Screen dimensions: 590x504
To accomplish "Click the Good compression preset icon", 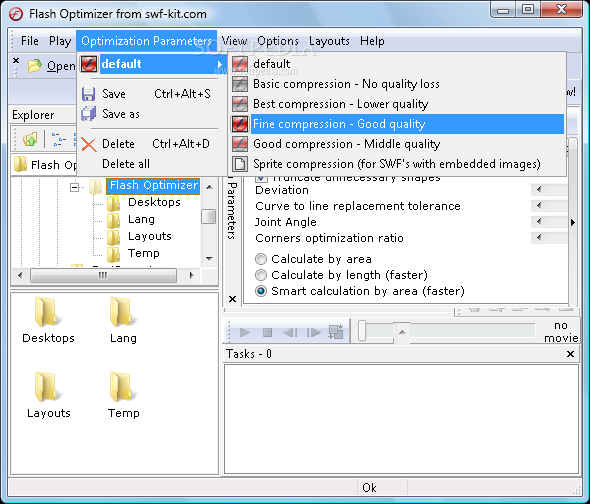I will pos(240,144).
